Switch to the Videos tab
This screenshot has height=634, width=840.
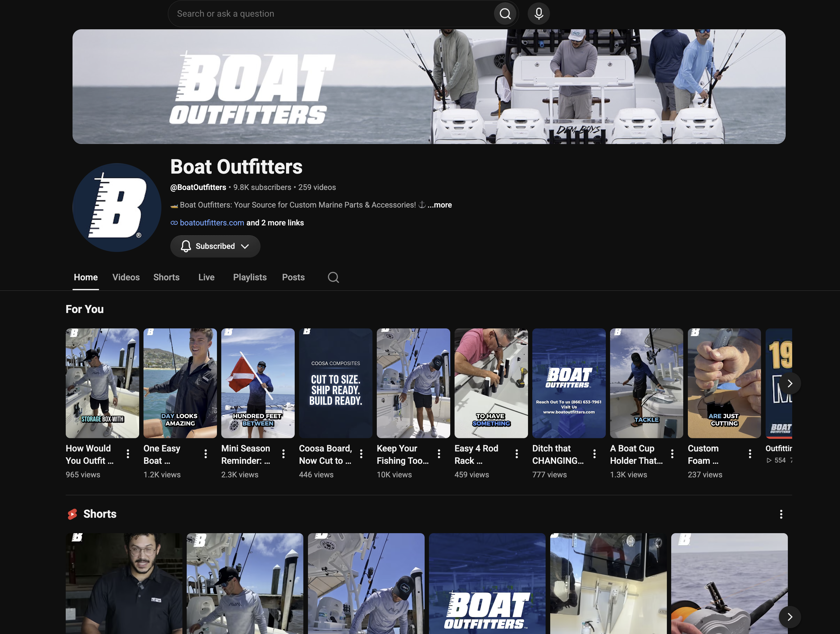pyautogui.click(x=126, y=277)
